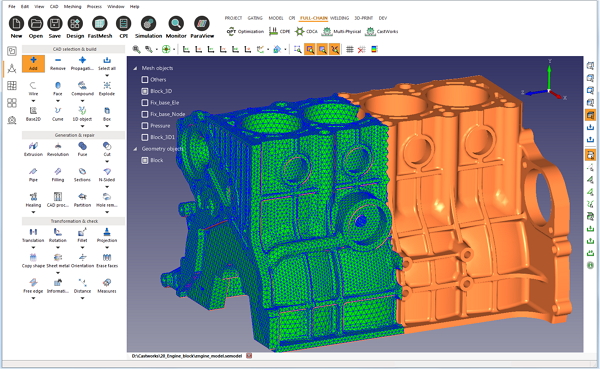The image size is (600, 369).
Task: Launch the ParaView button
Action: [x=202, y=27]
